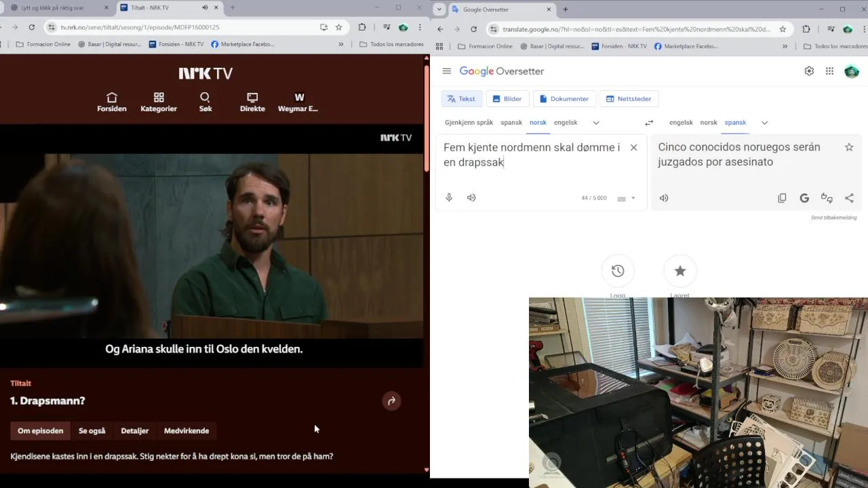Bookmark the NRK TV page with star
Viewport: 868px width, 488px height.
pos(338,27)
